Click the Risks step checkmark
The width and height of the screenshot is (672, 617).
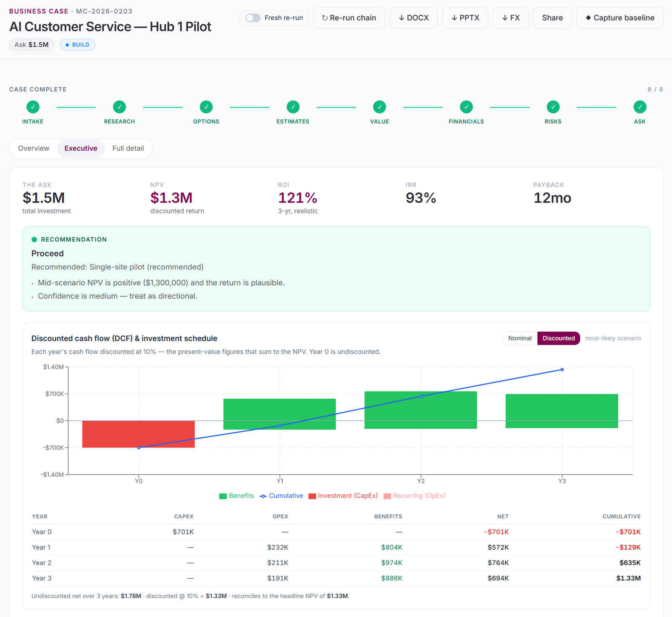pos(553,107)
